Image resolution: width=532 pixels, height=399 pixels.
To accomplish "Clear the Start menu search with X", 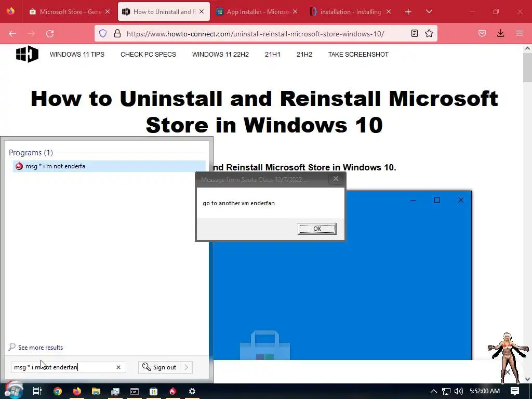I will pos(118,367).
